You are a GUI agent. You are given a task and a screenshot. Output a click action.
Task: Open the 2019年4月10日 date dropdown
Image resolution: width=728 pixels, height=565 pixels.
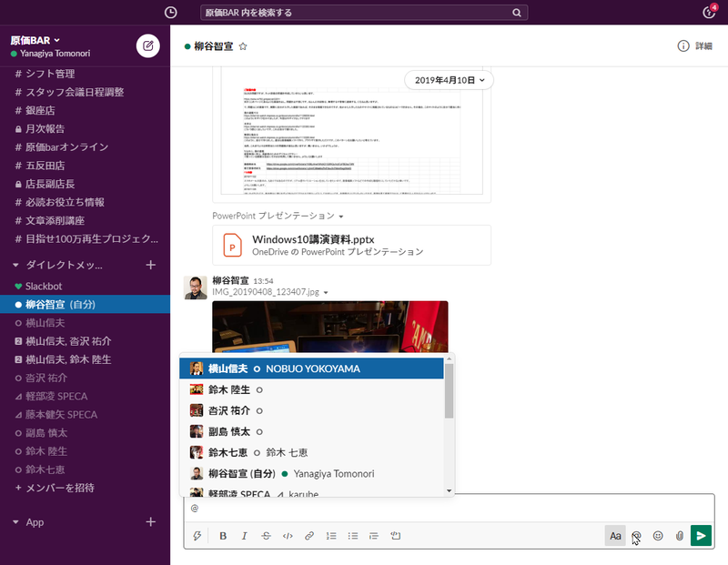[448, 80]
